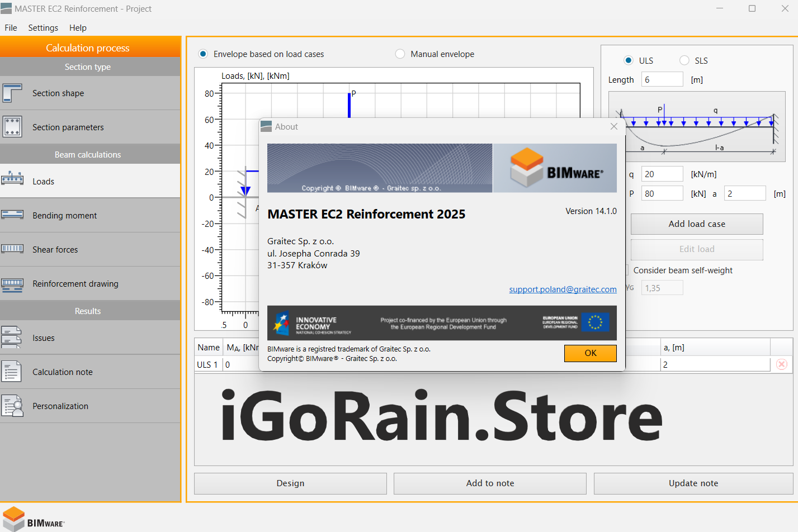Delete ULS 1 row with red X

tap(782, 364)
